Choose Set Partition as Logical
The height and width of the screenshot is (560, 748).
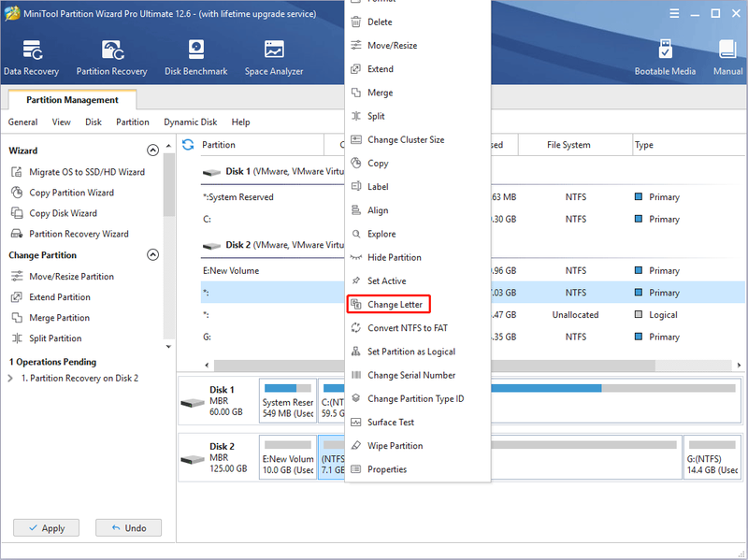(417, 352)
